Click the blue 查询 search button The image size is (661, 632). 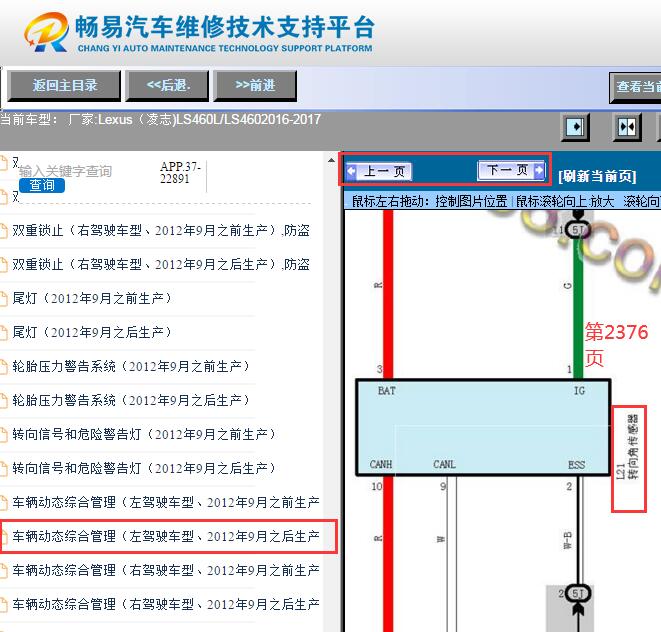pyautogui.click(x=42, y=185)
